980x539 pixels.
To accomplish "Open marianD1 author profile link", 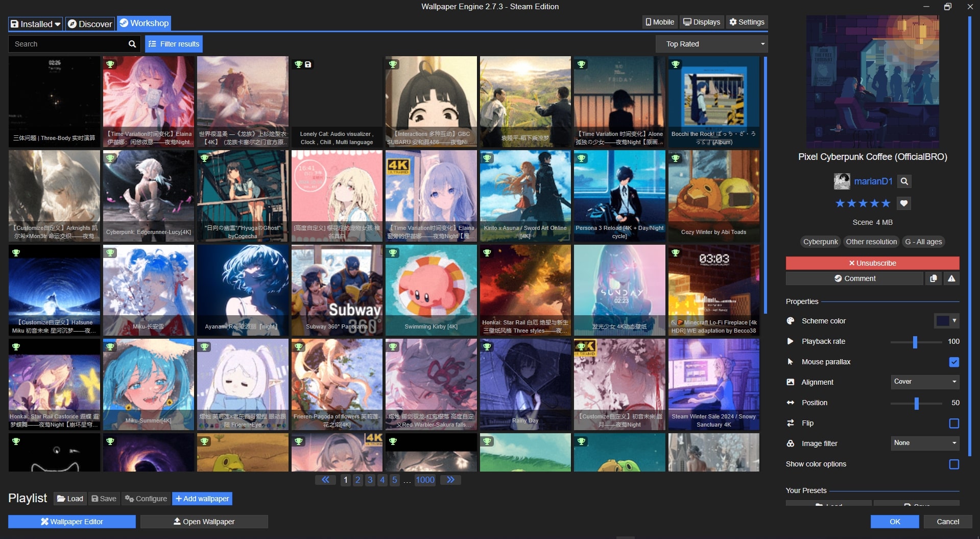I will 873,181.
